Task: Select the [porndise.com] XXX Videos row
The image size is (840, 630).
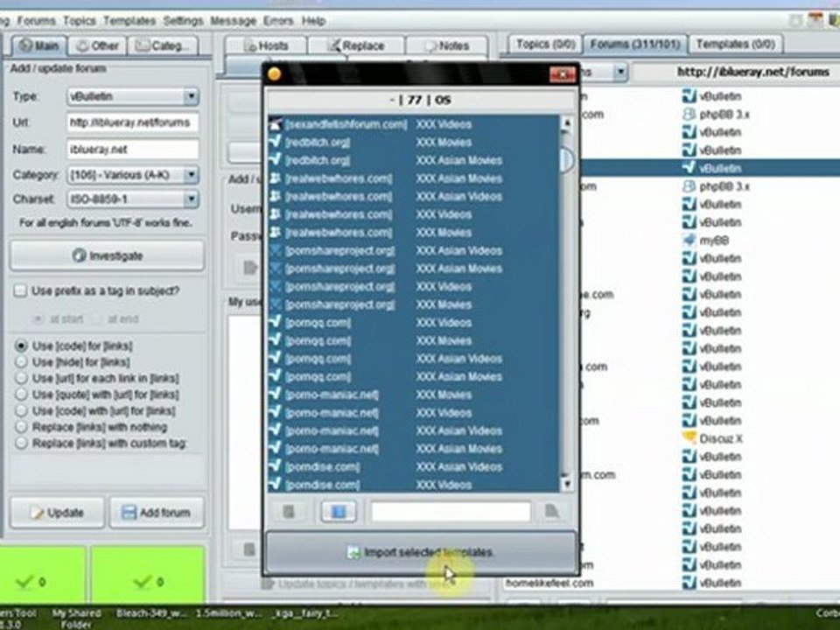Action: coord(413,485)
